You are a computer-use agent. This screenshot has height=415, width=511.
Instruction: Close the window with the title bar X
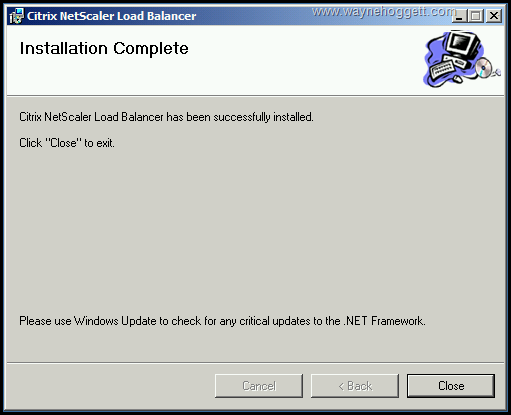click(494, 16)
